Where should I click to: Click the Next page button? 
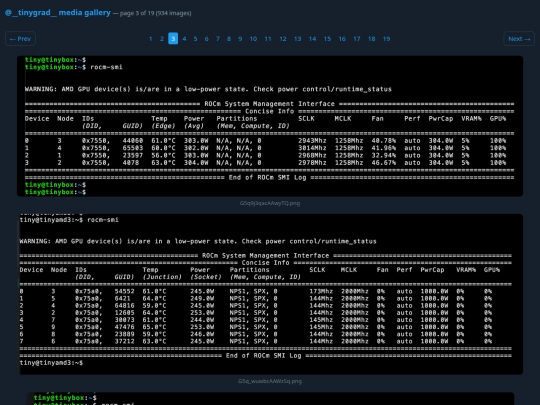click(519, 39)
